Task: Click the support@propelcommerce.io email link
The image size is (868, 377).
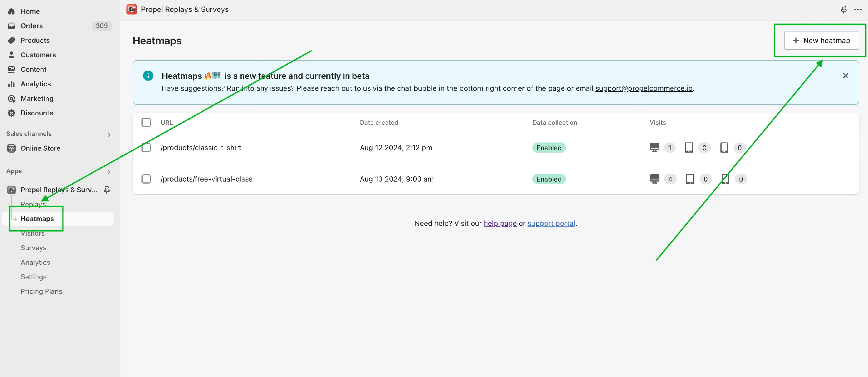Action: pyautogui.click(x=643, y=88)
